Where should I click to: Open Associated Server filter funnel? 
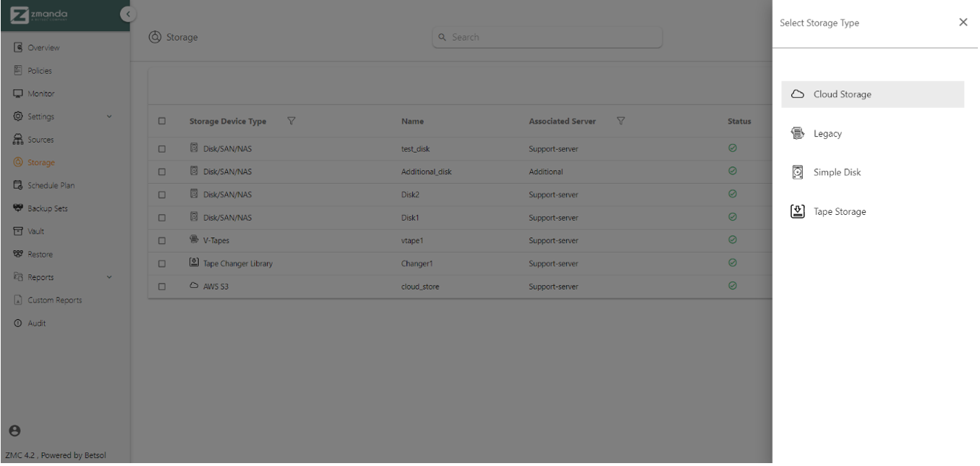pyautogui.click(x=620, y=121)
